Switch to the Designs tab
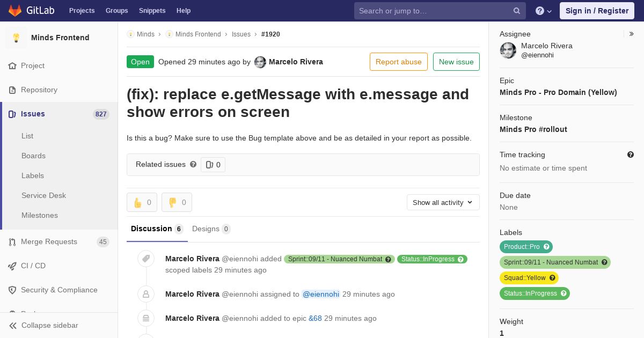 pos(211,229)
